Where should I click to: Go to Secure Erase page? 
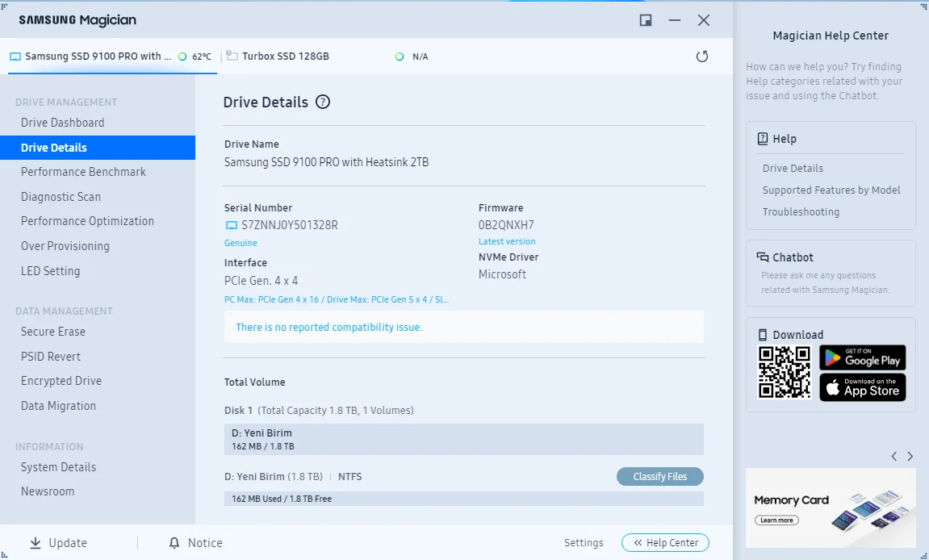[x=52, y=332]
